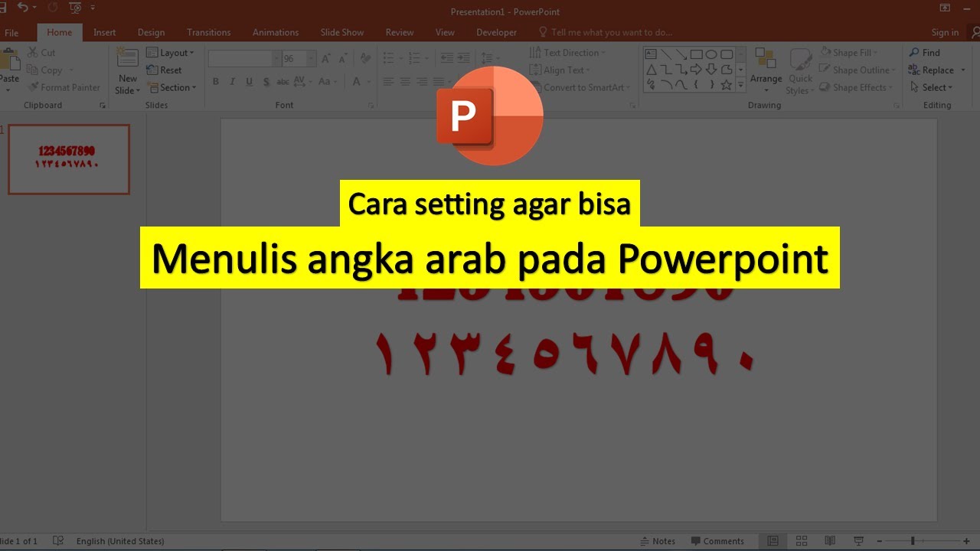Go to the Transitions tab
The width and height of the screenshot is (980, 551).
coord(208,32)
